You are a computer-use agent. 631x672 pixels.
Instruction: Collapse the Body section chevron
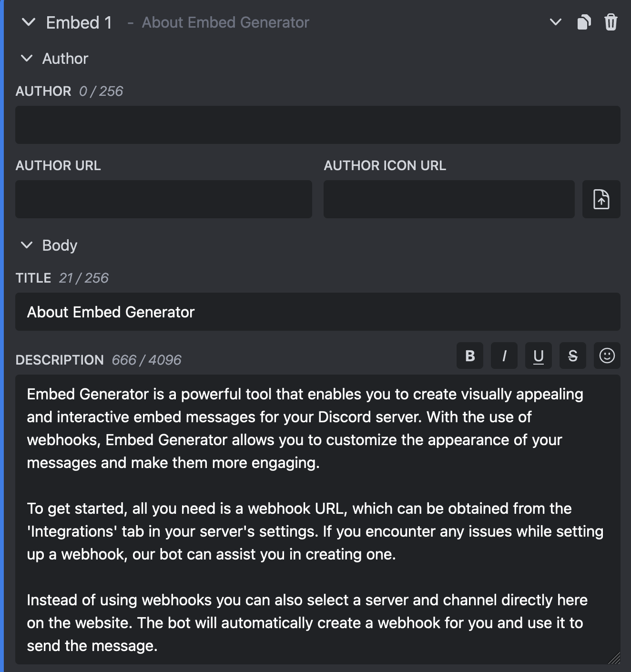tap(27, 245)
